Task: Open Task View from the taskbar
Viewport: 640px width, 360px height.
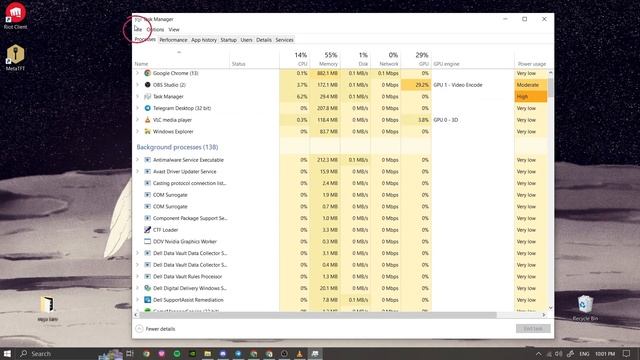Action: tap(130, 353)
